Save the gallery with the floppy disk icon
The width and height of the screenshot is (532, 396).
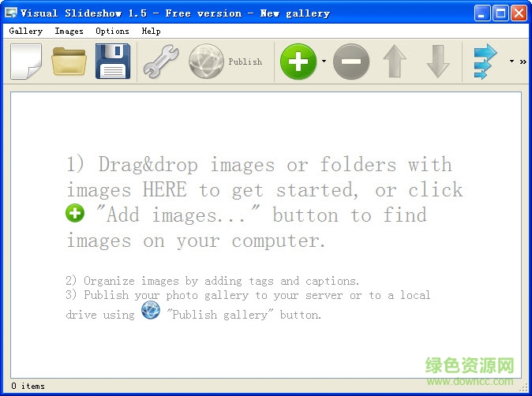pos(113,62)
